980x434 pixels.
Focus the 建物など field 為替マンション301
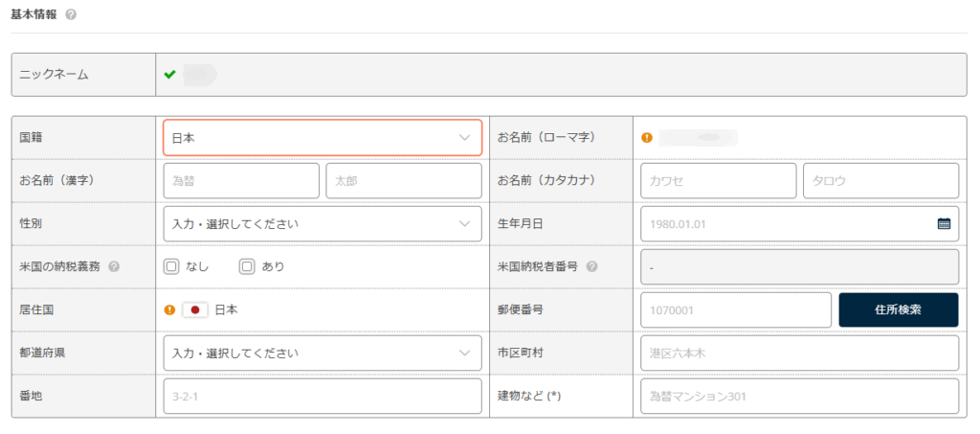(799, 396)
